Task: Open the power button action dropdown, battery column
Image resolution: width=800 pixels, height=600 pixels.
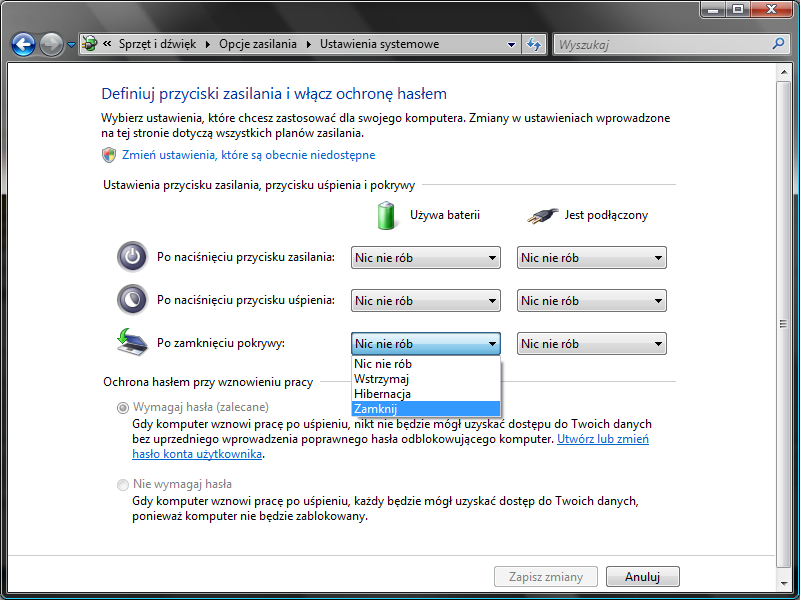Action: coord(426,258)
